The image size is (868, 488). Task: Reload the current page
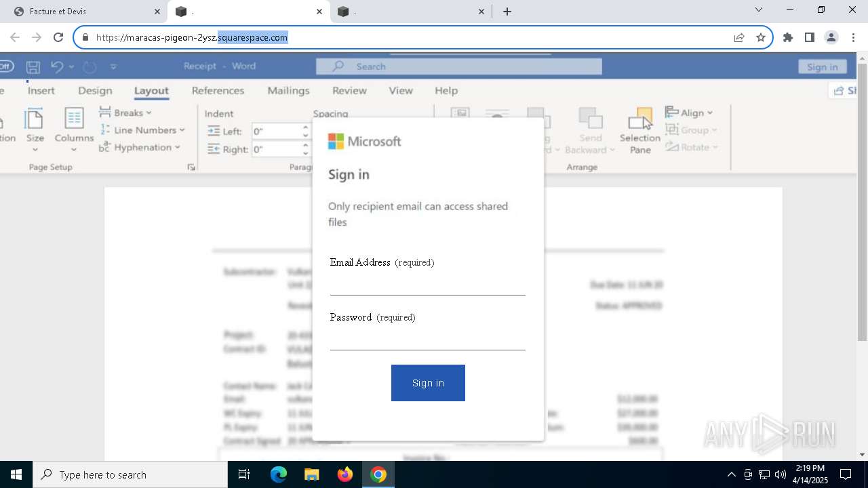58,37
